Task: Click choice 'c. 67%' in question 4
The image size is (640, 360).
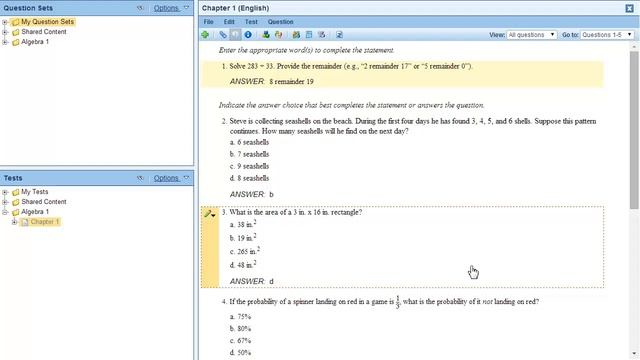Action: 240,341
